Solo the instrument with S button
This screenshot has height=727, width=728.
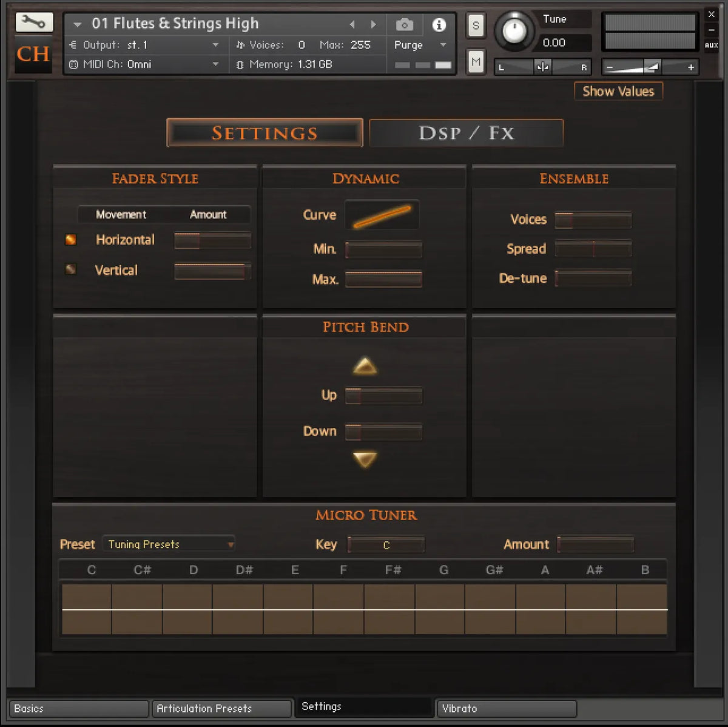(476, 25)
